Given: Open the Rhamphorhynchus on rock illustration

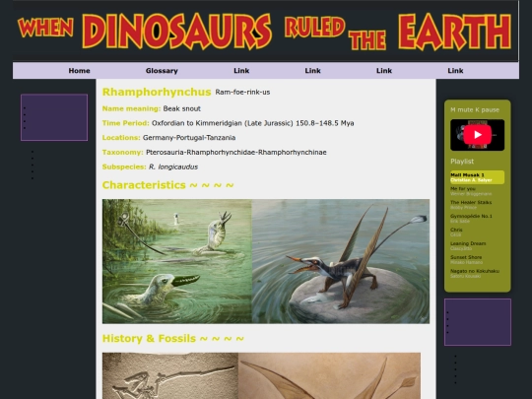Looking at the screenshot, I should point(341,261).
